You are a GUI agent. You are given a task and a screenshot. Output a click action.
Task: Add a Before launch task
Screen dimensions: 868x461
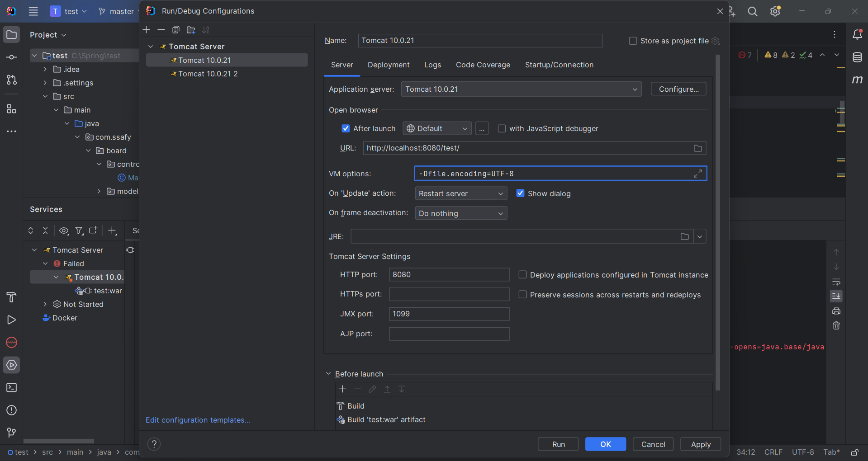pyautogui.click(x=343, y=389)
